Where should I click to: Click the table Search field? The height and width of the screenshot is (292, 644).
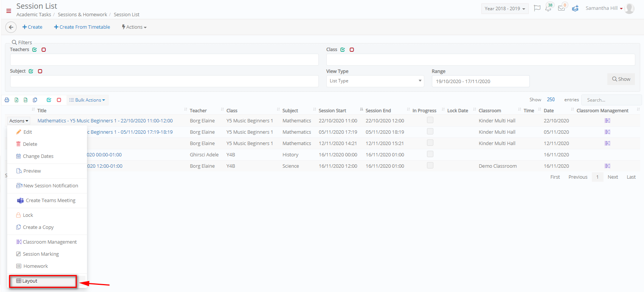tap(611, 100)
